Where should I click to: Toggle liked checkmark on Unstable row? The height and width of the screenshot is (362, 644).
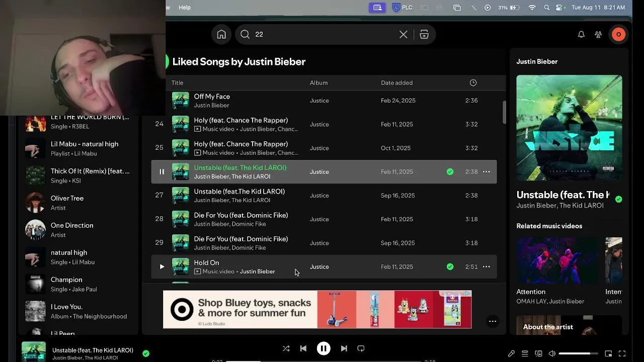tap(450, 171)
